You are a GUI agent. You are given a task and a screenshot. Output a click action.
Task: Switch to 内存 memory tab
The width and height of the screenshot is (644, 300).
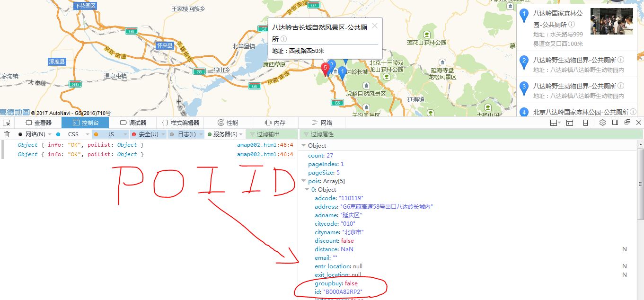coord(275,123)
